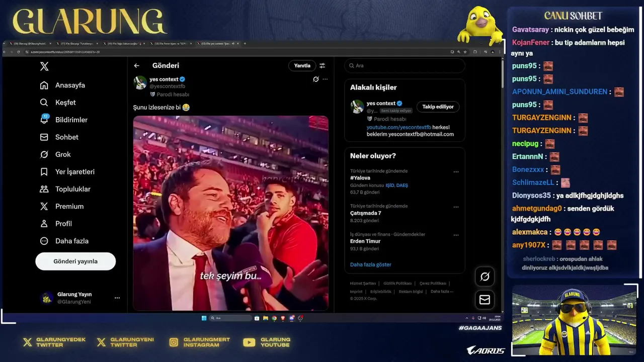Viewport: 644px width, 362px height.
Task: Open the IŞİD trend keyword link
Action: (x=390, y=186)
